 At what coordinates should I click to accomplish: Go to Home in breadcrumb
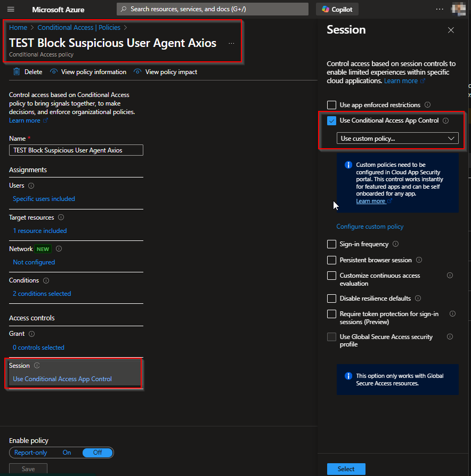click(x=18, y=28)
